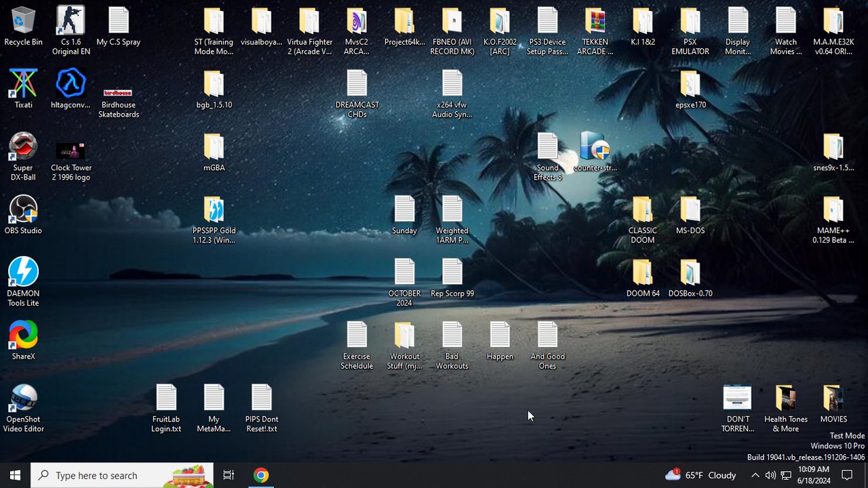Select the Watch Movies... text file
Screen dimensions: 868x488
point(786,31)
